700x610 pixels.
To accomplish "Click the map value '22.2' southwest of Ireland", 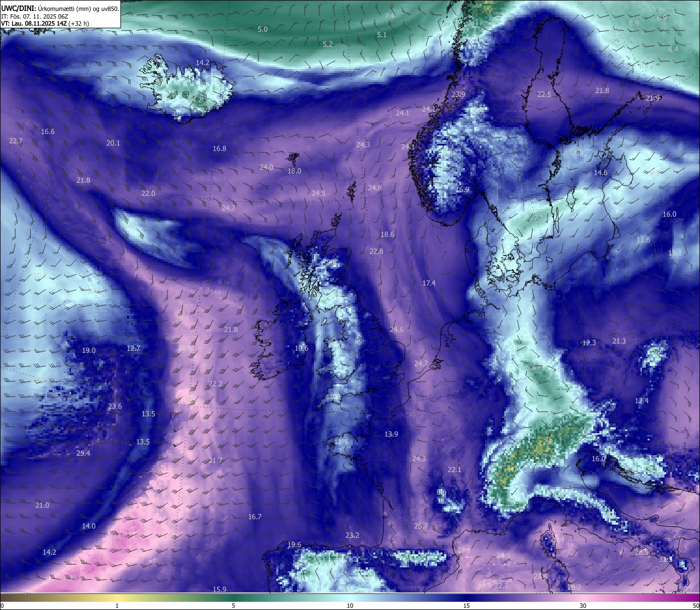I will coord(215,384).
